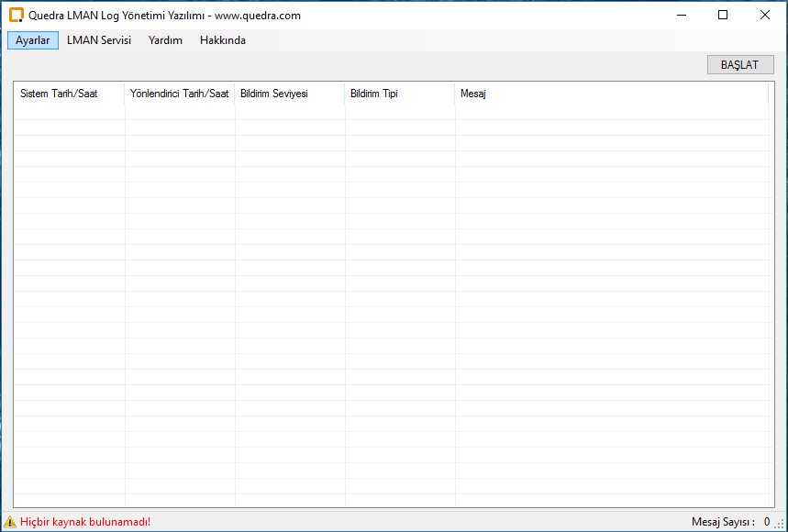This screenshot has height=532, width=788.
Task: Click the red 'Hiçbir kaynak bulunamadı!' status message
Action: [85, 522]
